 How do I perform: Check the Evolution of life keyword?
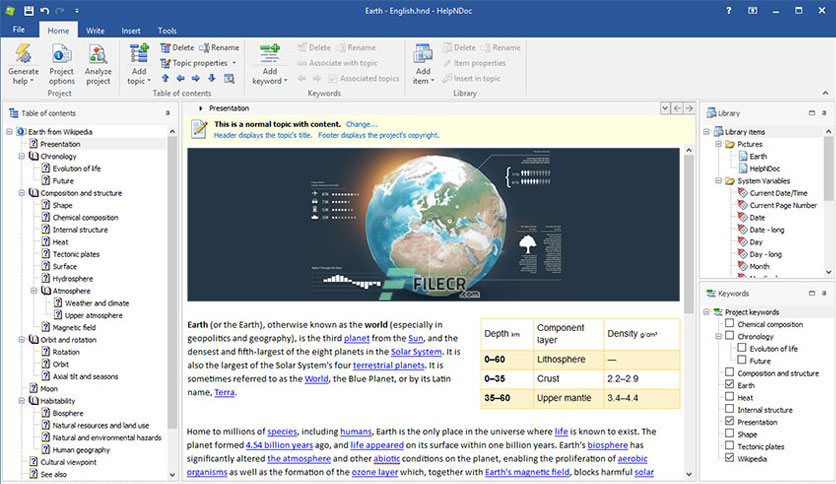[742, 348]
